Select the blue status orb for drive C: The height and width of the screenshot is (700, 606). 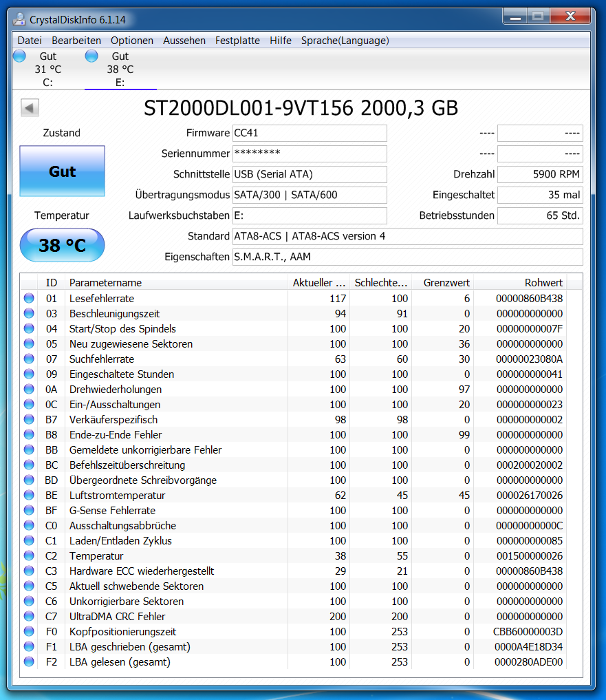(20, 56)
